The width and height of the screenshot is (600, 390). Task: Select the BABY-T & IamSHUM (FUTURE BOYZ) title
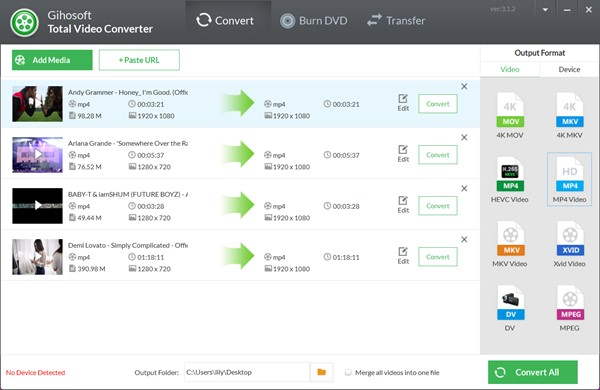click(x=128, y=194)
